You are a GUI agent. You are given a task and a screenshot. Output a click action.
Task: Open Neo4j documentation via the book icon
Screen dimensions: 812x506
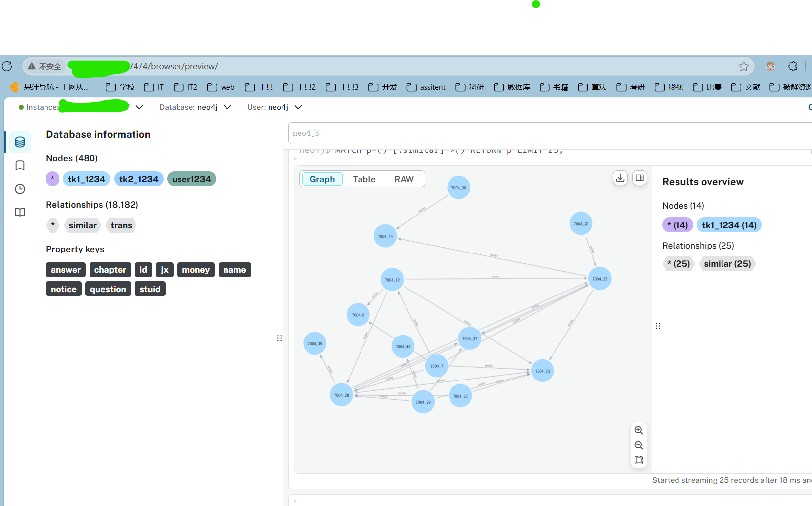20,212
